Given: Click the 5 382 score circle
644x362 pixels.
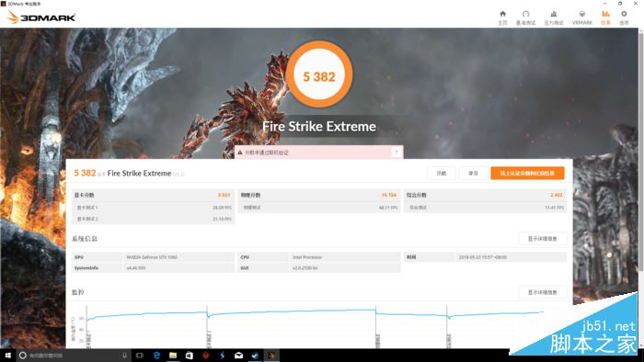Looking at the screenshot, I should pos(319,74).
